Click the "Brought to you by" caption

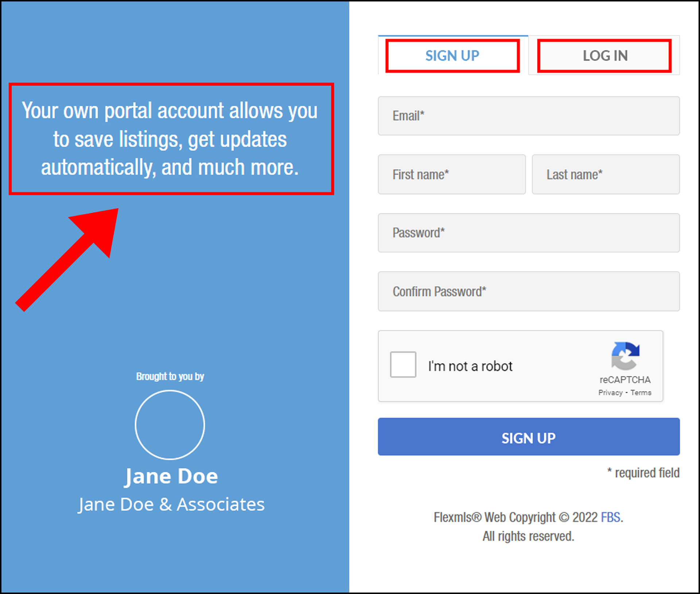(x=170, y=376)
